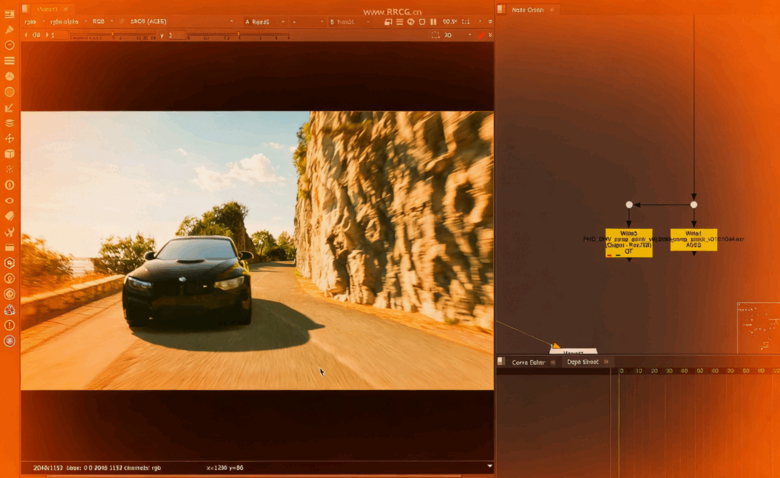Open the 3D nodes cube icon
780x478 pixels.
tap(9, 154)
